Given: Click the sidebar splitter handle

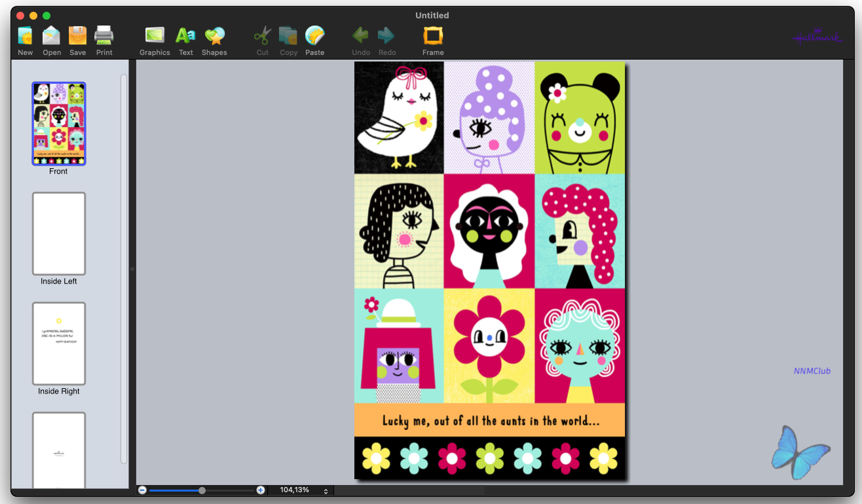Looking at the screenshot, I should click(x=132, y=269).
